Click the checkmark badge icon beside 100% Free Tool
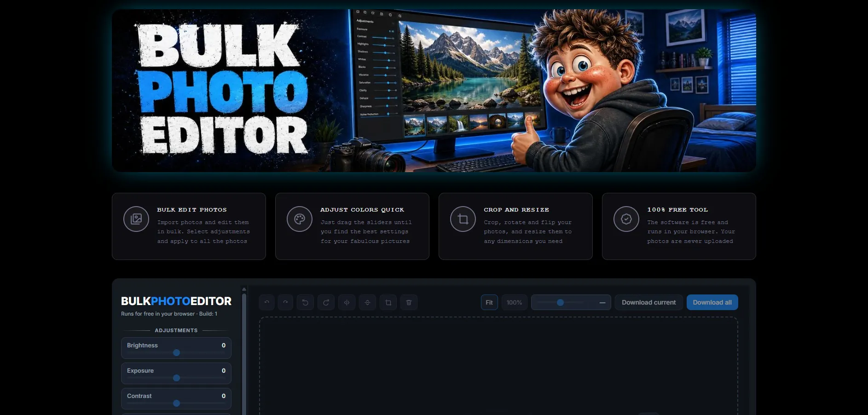Image resolution: width=868 pixels, height=415 pixels. [626, 219]
